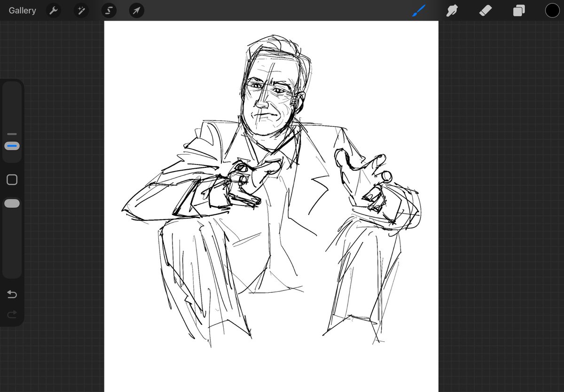Select the Smudge tool
564x392 pixels.
(x=452, y=9)
